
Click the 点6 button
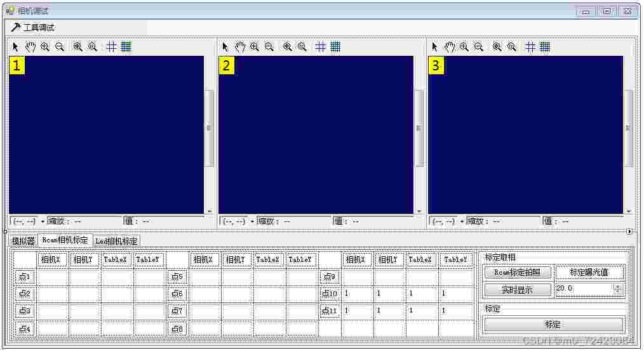[177, 294]
